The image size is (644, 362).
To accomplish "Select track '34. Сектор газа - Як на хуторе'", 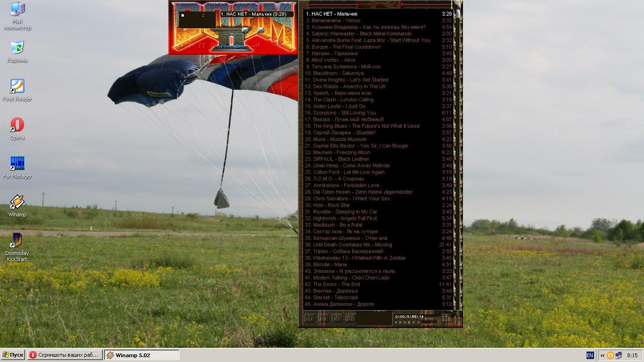I will pos(378,231).
